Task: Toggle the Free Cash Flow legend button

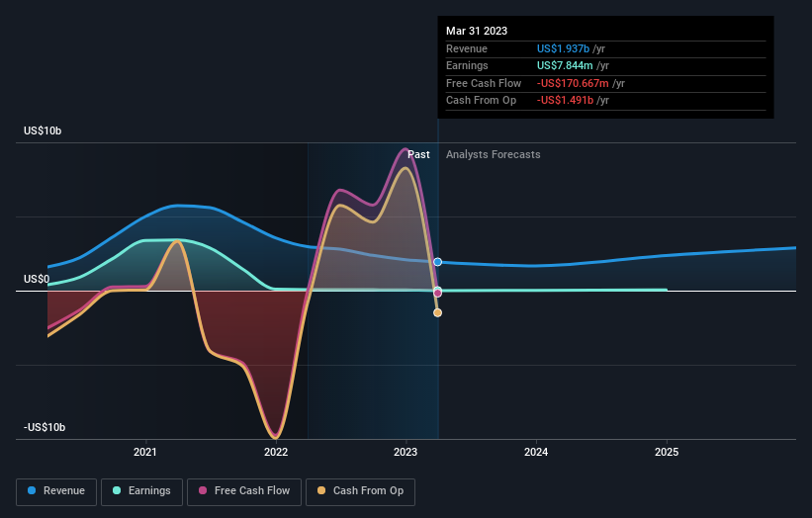Action: click(244, 491)
